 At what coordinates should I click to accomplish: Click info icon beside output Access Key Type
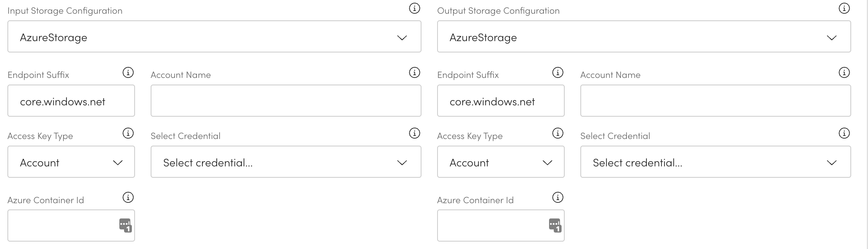coord(558,134)
